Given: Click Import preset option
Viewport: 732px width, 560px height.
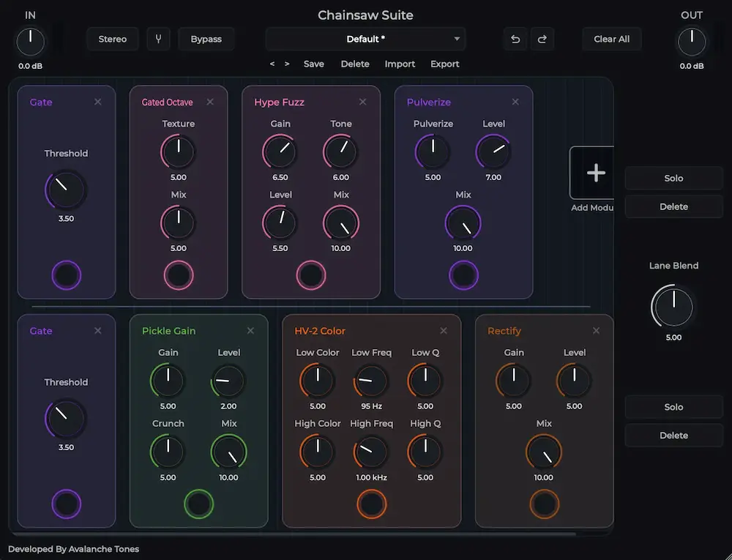Looking at the screenshot, I should coord(400,64).
